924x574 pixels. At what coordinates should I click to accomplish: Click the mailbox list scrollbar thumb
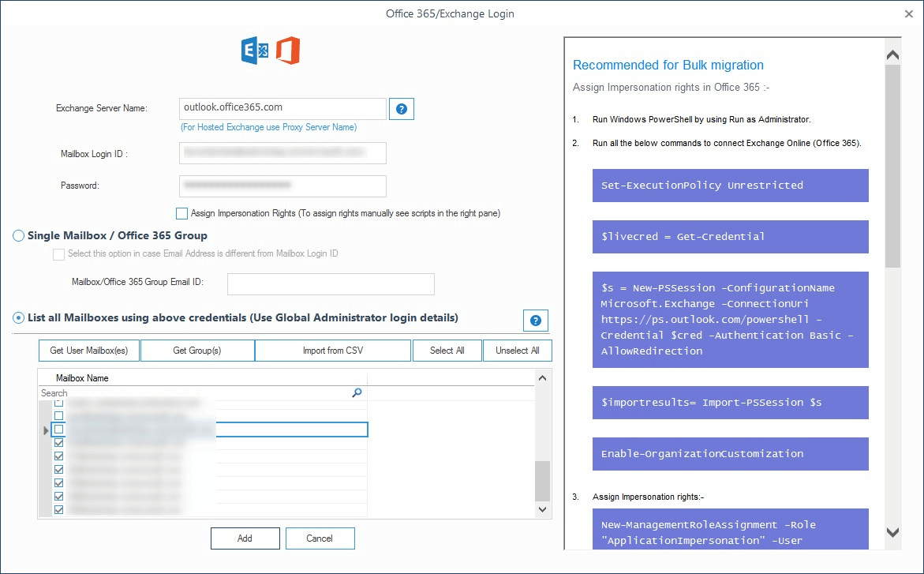pyautogui.click(x=542, y=481)
